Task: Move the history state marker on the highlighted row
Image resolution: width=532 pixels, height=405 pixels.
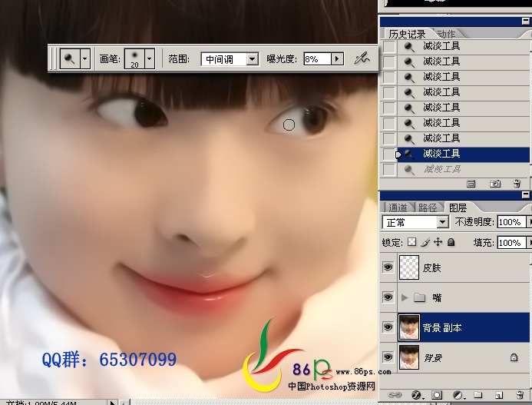Action: coord(398,154)
